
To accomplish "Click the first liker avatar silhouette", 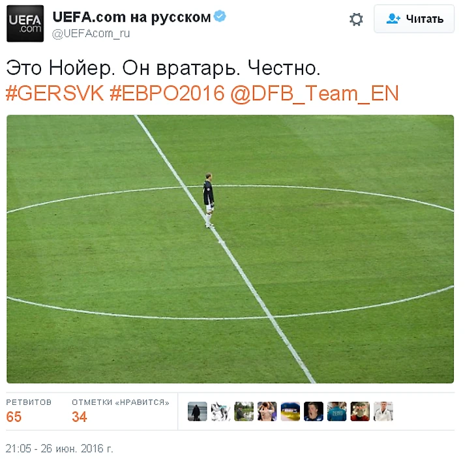I will click(198, 411).
